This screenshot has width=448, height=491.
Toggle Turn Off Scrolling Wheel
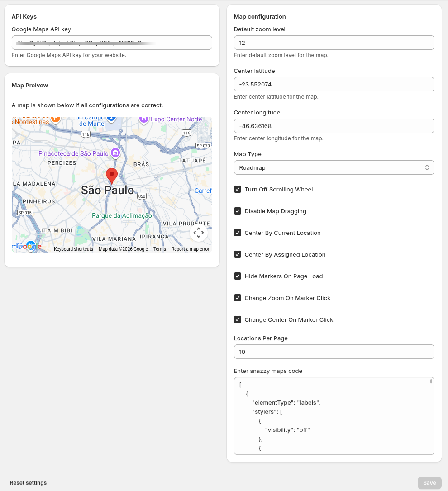click(238, 189)
